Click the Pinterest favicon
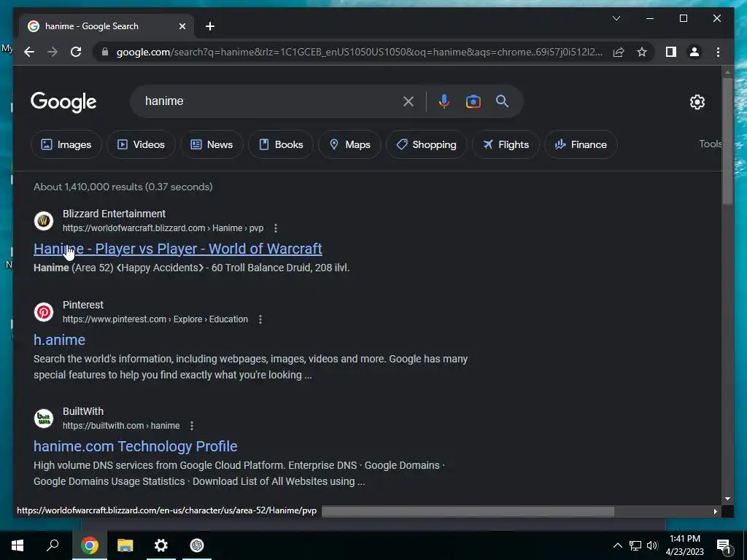This screenshot has width=747, height=560. (43, 312)
